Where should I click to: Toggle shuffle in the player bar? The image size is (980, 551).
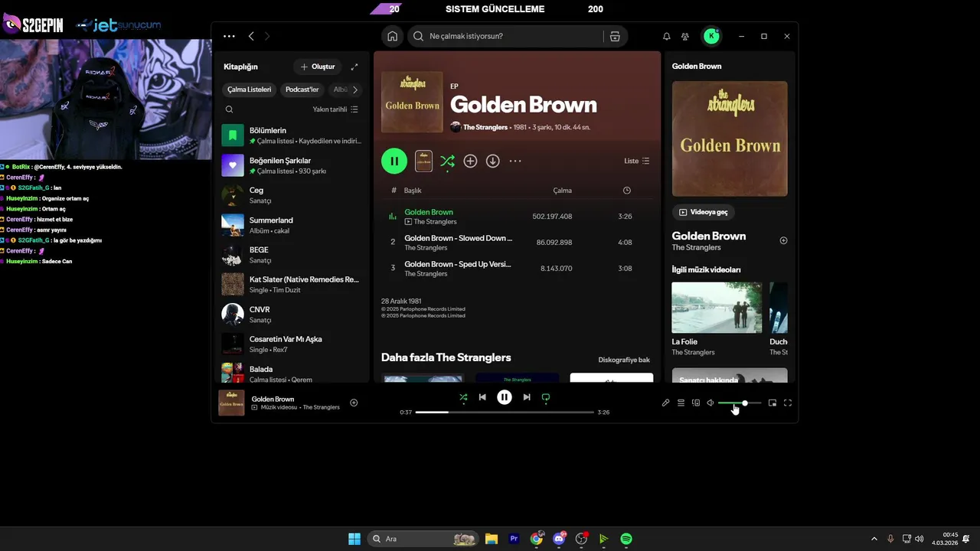point(463,397)
